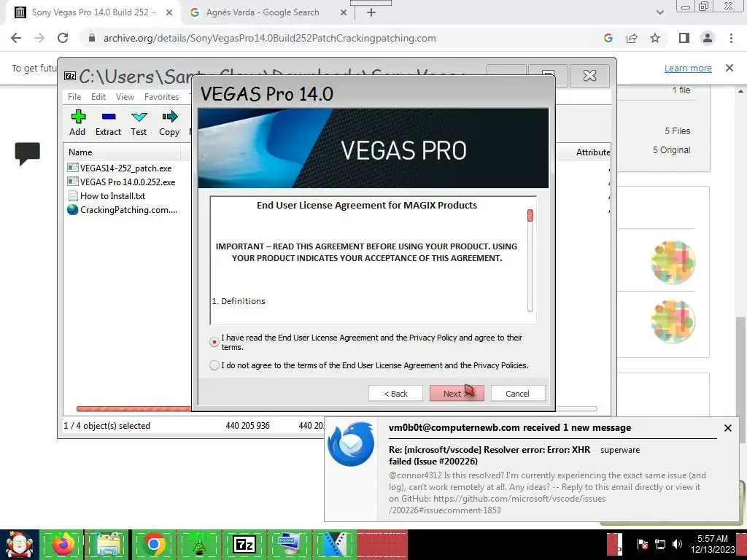Click the share page icon in Chrome
Viewport: 747px width, 560px height.
[x=632, y=38]
